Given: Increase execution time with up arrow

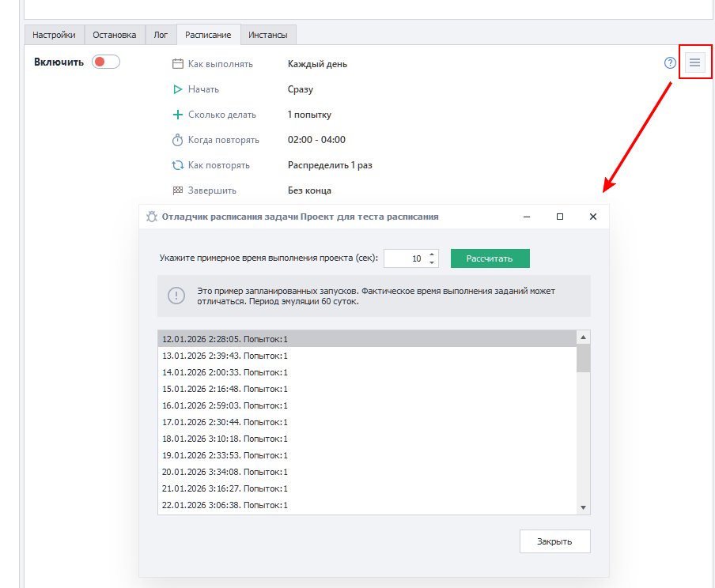Looking at the screenshot, I should point(432,254).
